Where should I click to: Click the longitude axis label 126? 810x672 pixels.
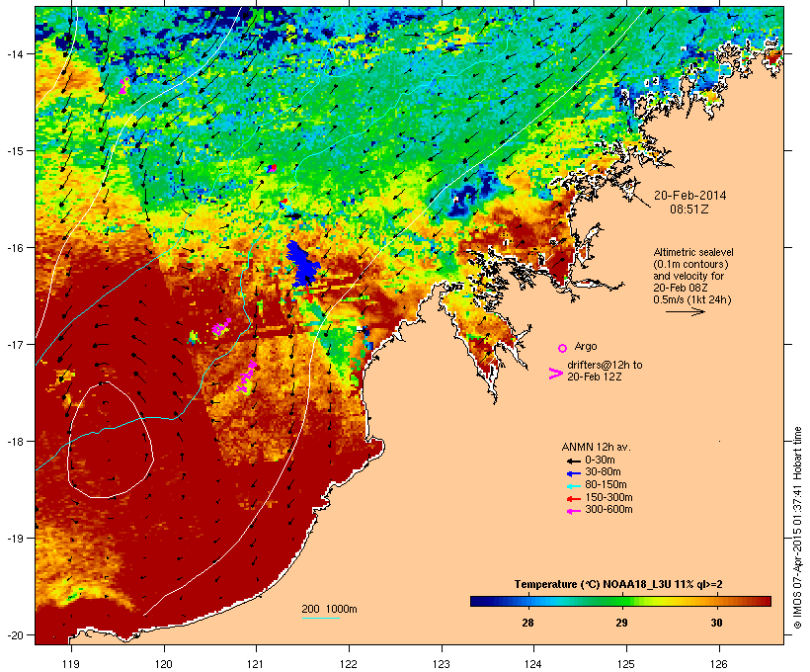pos(719,664)
